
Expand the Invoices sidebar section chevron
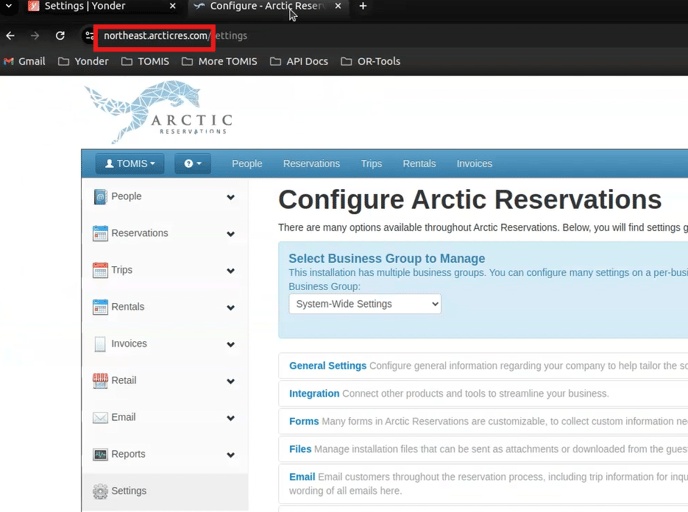tap(230, 345)
